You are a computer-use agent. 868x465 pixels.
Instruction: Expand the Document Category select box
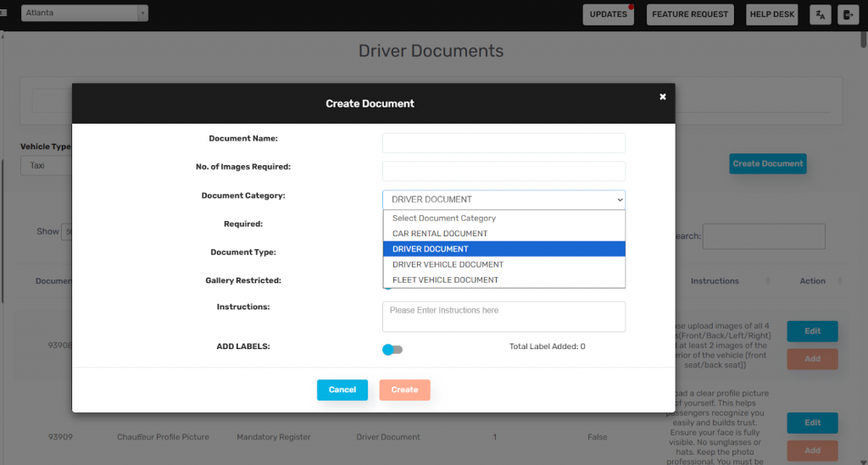pyautogui.click(x=504, y=200)
